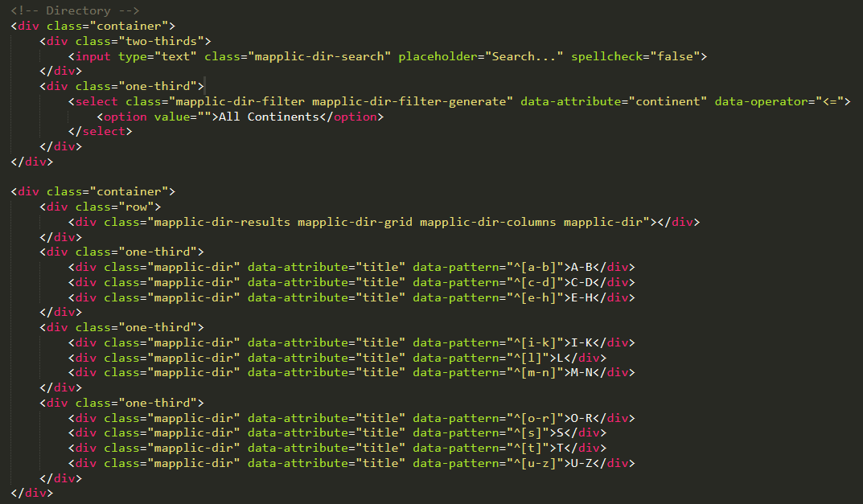Click the "^[i-k]" data-pattern value

532,342
